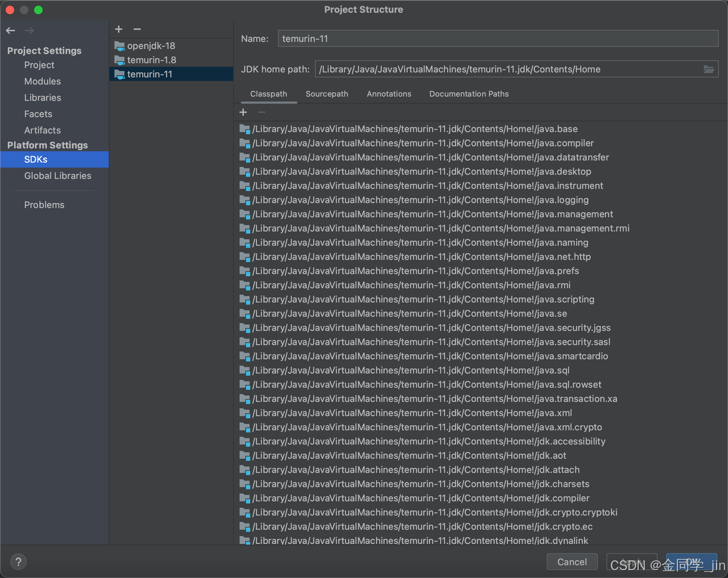
Task: Browse the JDK home path folder icon
Action: [709, 69]
